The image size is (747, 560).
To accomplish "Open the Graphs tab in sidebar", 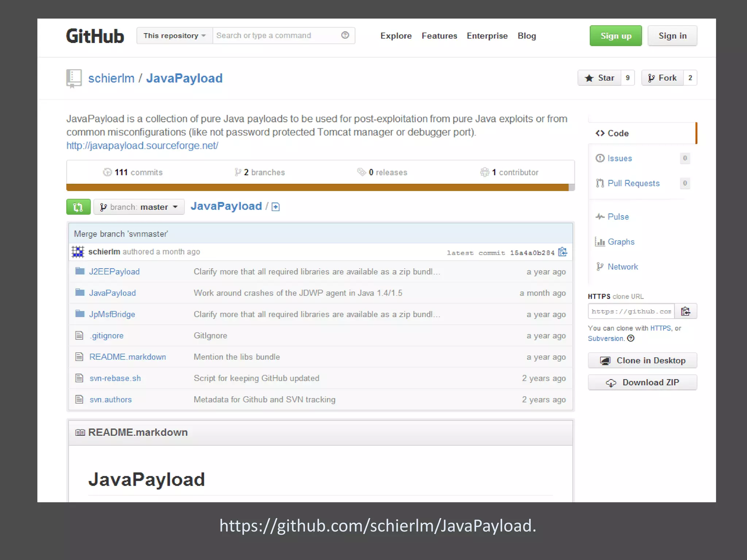I will pyautogui.click(x=615, y=242).
